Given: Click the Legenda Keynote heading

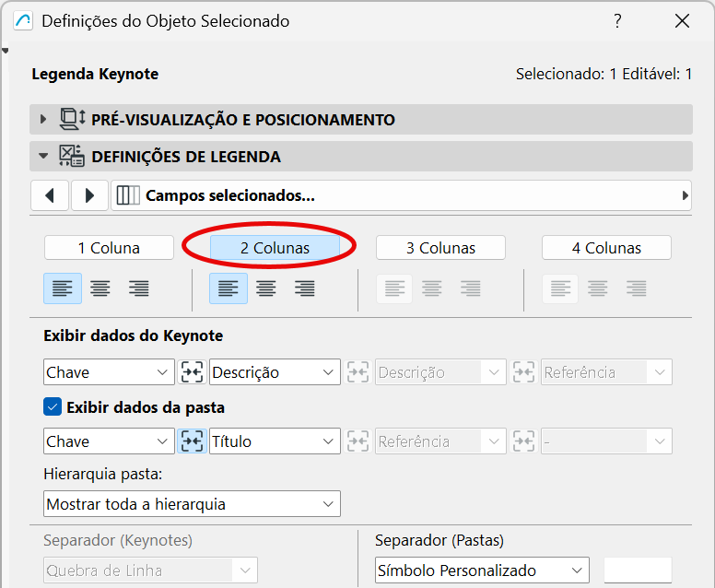Looking at the screenshot, I should pyautogui.click(x=95, y=74).
